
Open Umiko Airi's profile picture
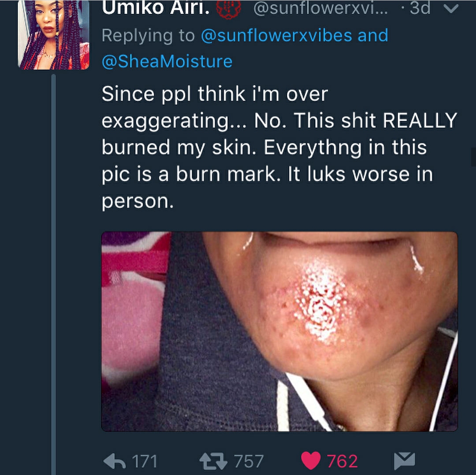tap(53, 35)
